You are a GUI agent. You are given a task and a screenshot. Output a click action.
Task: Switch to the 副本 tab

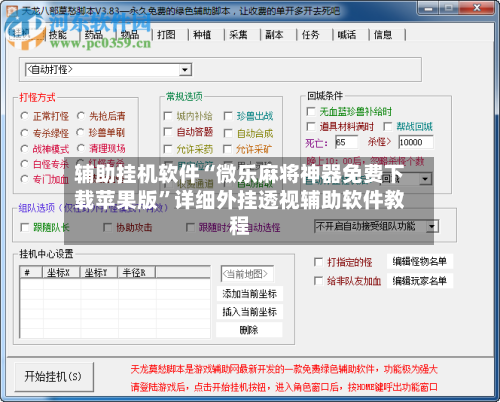click(274, 35)
